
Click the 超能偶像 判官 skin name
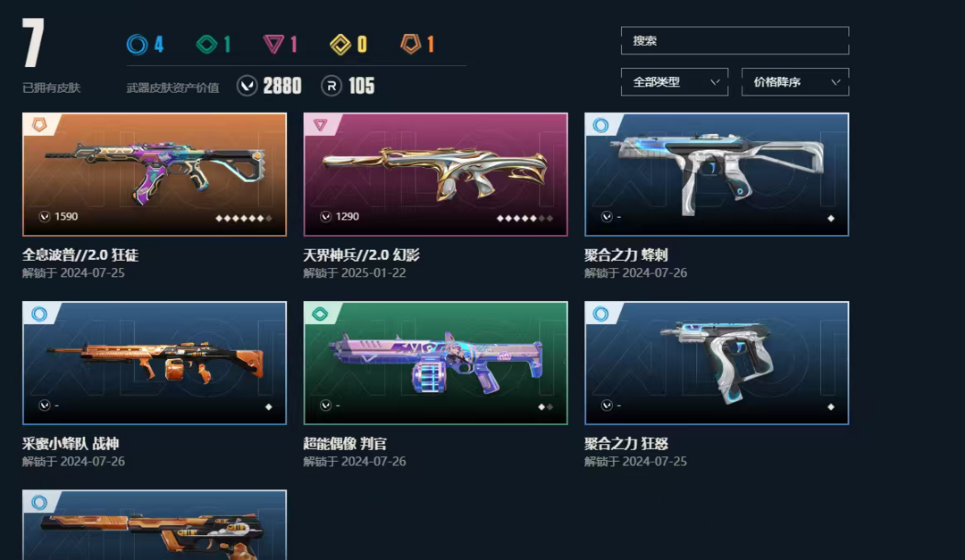tap(345, 443)
